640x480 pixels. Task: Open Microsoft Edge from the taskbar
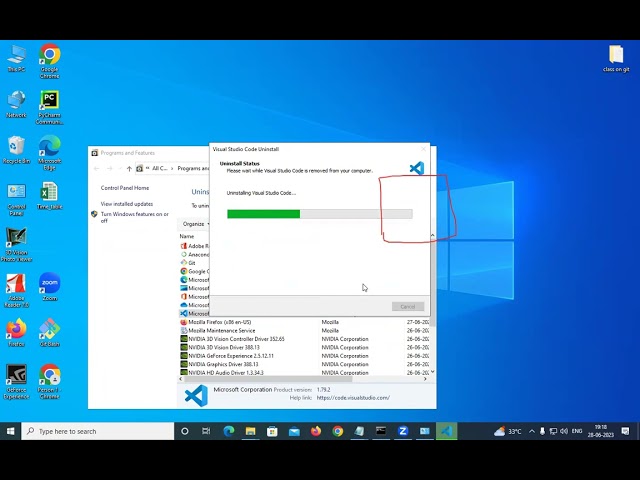pyautogui.click(x=229, y=431)
